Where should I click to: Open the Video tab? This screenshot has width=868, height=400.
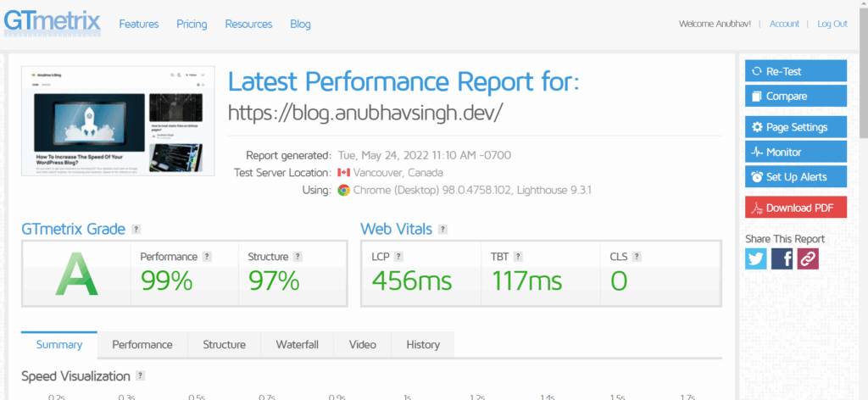click(363, 345)
